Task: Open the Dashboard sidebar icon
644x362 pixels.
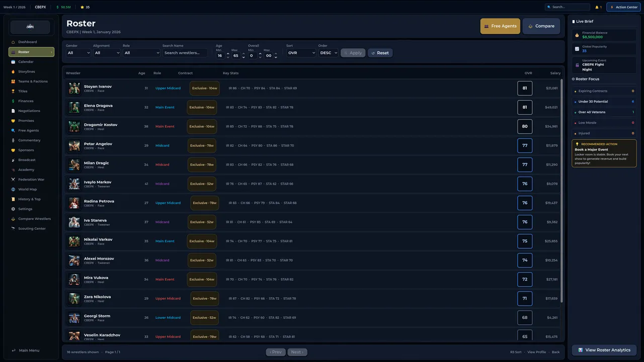Action: coord(13,42)
